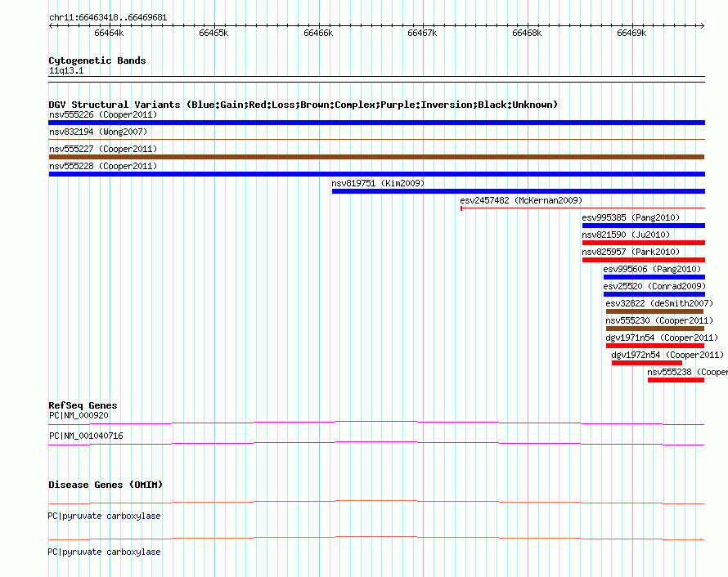Click the 66468k ruler position
728x577 pixels.
pyautogui.click(x=527, y=33)
